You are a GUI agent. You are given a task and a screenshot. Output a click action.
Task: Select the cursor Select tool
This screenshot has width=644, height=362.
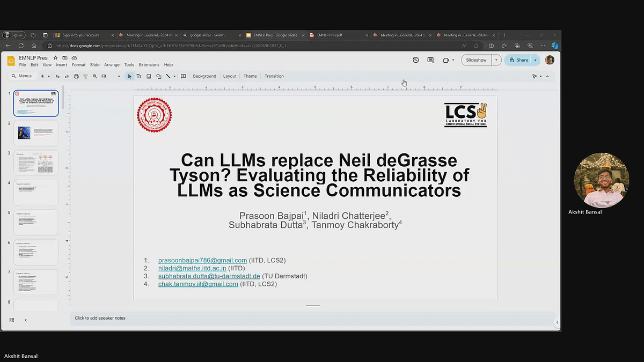click(129, 76)
